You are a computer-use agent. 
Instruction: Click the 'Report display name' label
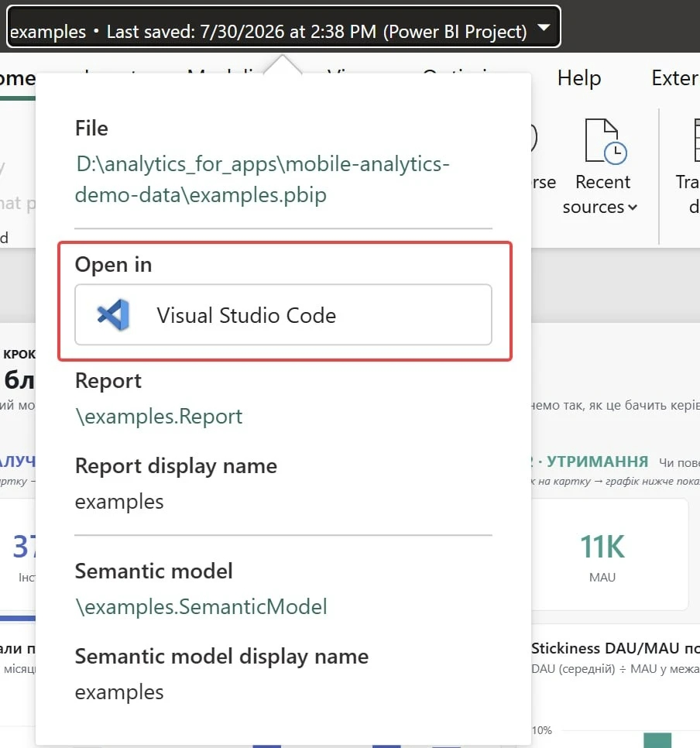click(176, 466)
